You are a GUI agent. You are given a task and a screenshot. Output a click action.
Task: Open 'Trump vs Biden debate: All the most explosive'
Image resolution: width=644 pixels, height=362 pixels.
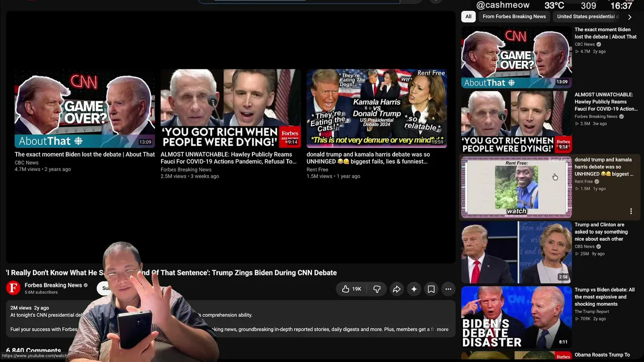605,297
